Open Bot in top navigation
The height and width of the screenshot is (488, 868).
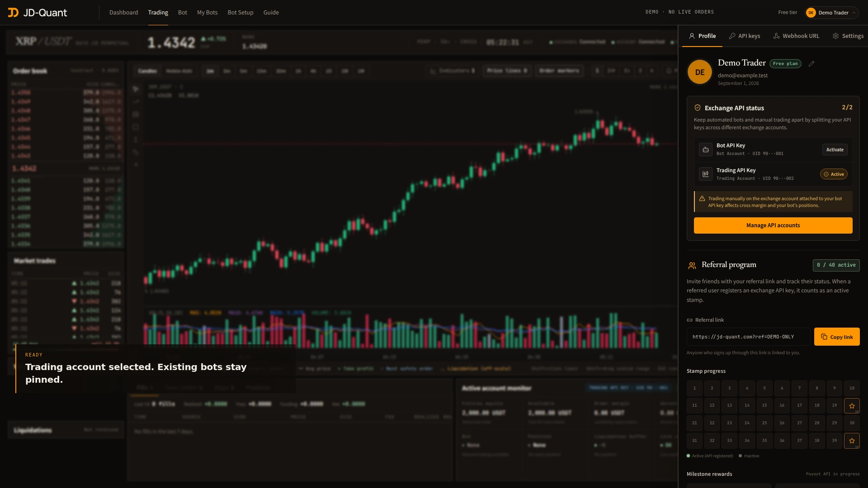pos(183,13)
